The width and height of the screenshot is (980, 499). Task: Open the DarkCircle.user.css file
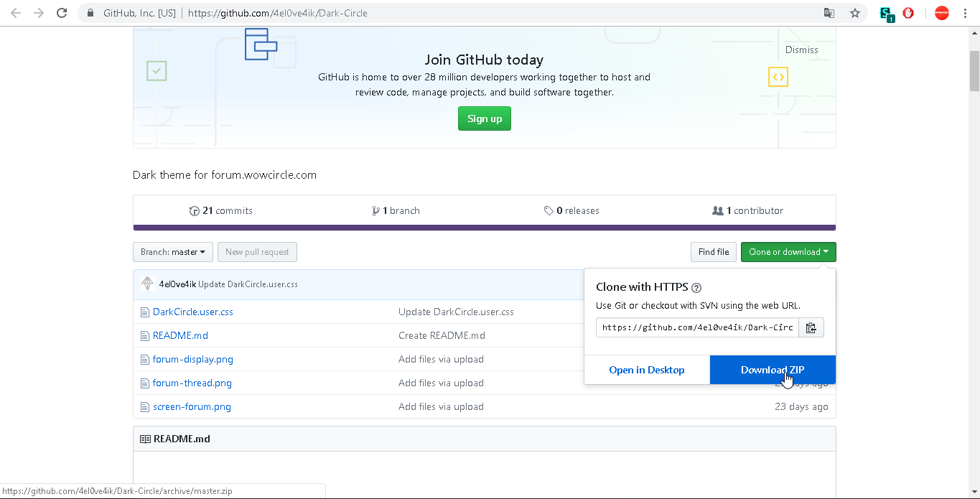(192, 312)
